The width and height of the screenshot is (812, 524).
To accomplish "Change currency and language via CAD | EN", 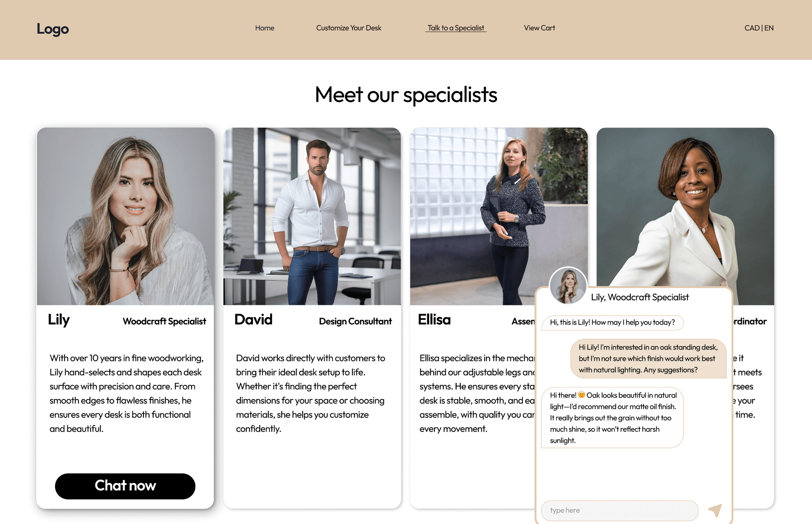I will tap(759, 28).
